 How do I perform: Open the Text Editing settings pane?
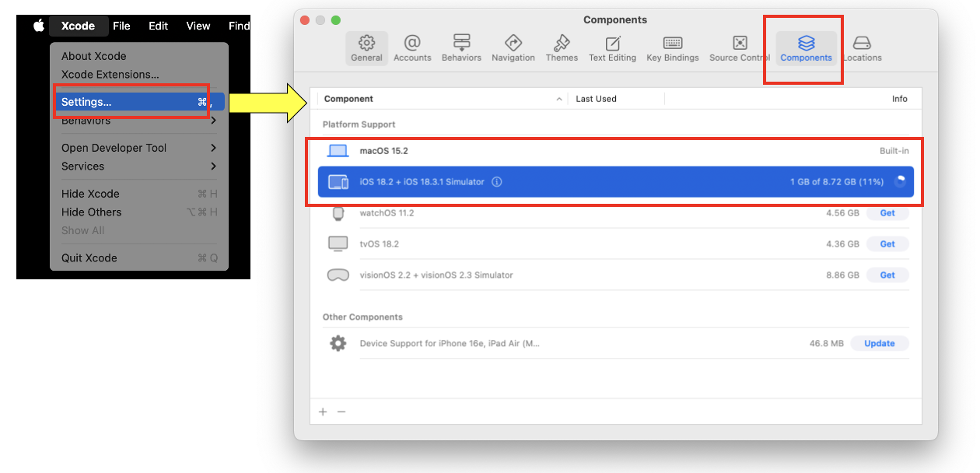click(x=612, y=48)
